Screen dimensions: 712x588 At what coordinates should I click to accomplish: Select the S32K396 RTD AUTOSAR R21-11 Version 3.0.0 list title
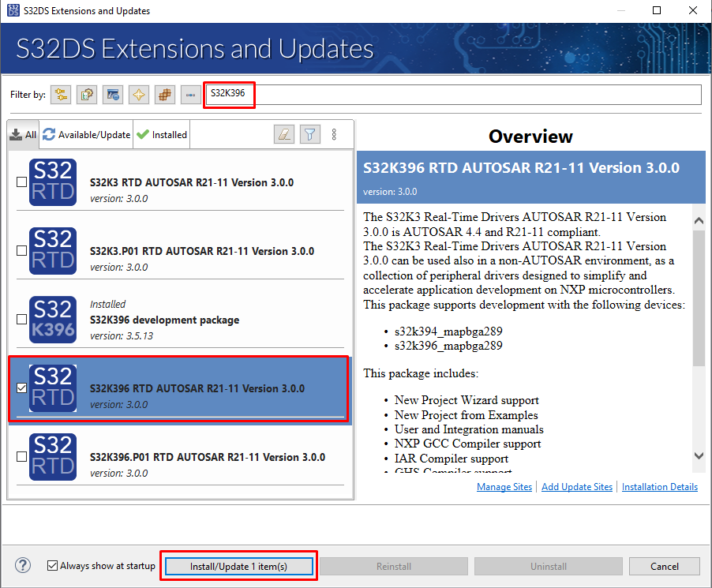(x=197, y=388)
